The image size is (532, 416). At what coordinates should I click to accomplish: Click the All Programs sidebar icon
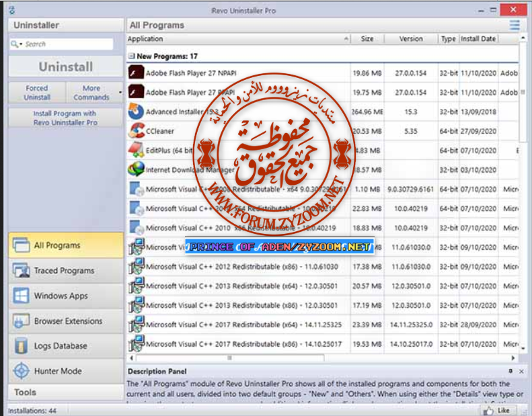22,245
